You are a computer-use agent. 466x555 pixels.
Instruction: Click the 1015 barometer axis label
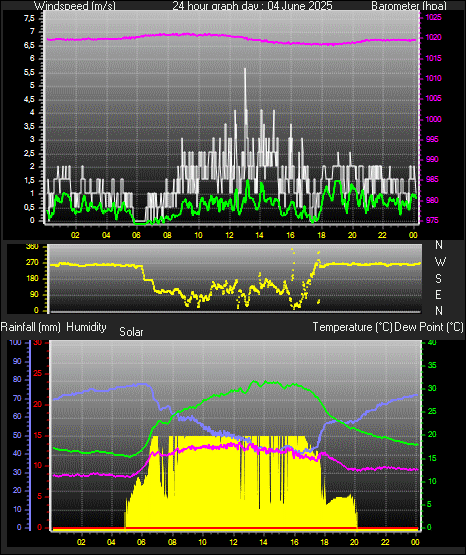(x=433, y=58)
